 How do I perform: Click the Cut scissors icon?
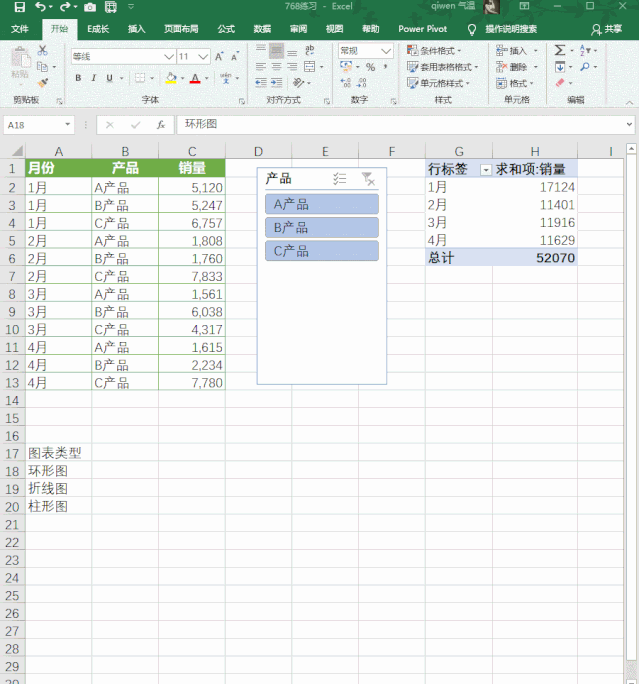(x=42, y=51)
